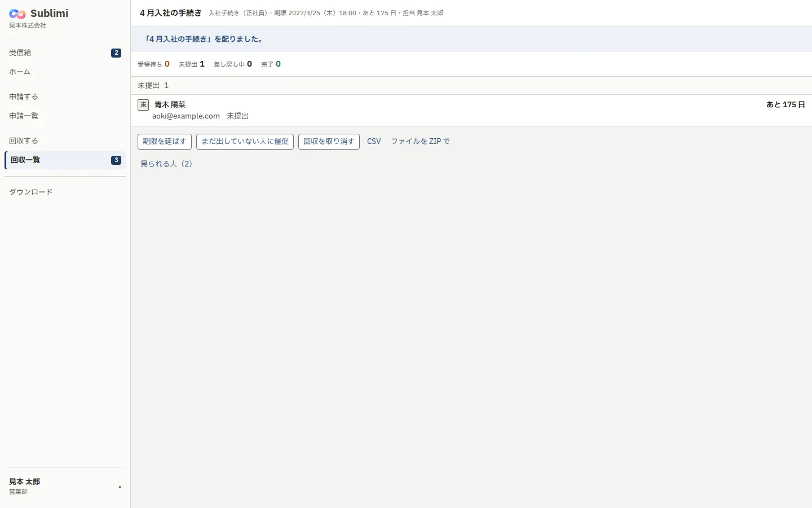Image resolution: width=812 pixels, height=508 pixels.
Task: Open ダウンロード in the sidebar
Action: tap(65, 192)
